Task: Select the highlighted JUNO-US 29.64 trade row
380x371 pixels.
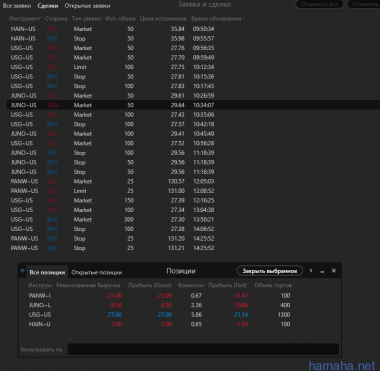Action: (193, 105)
